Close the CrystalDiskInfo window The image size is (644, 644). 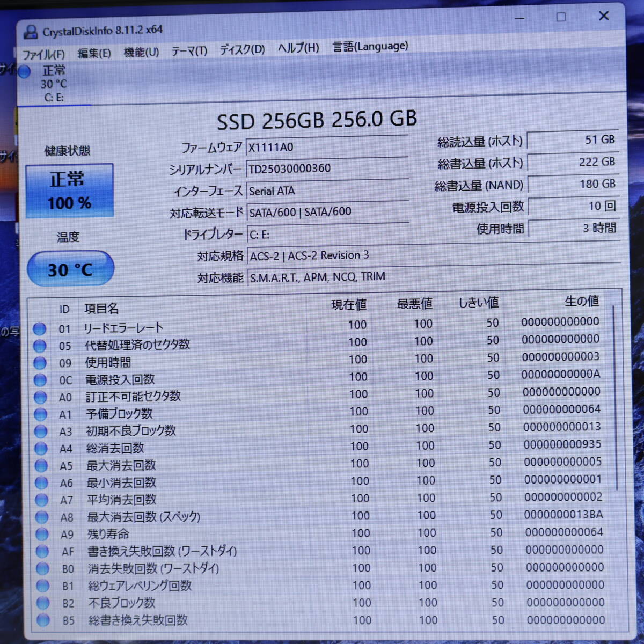pyautogui.click(x=604, y=16)
